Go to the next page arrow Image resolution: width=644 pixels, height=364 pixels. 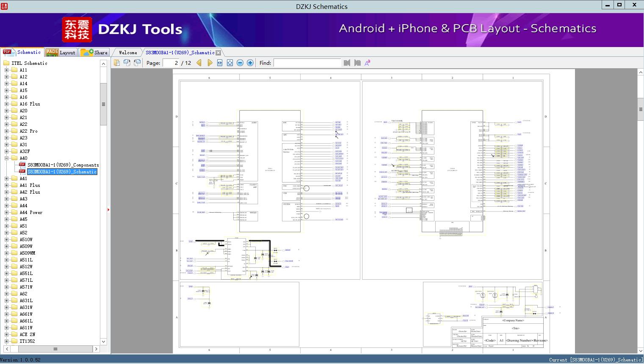point(210,63)
